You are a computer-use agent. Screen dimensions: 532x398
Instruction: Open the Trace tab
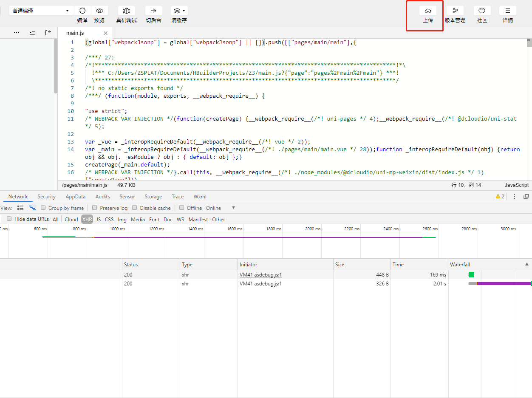click(x=178, y=197)
